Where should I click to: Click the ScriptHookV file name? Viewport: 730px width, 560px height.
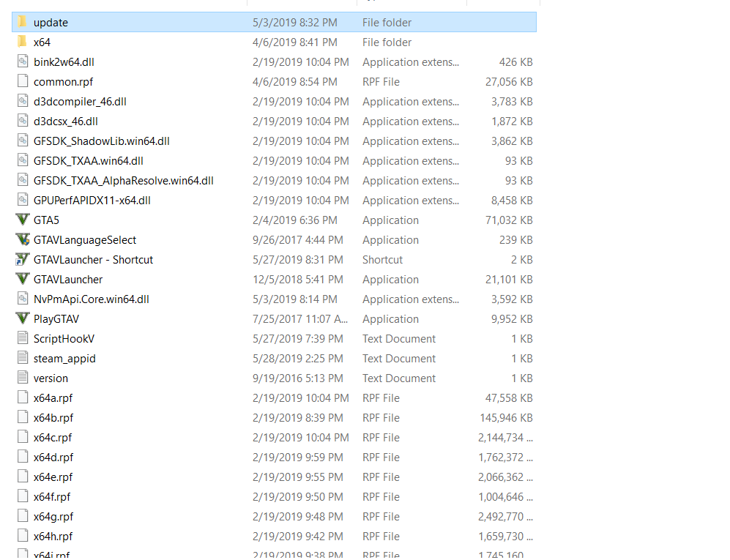[64, 339]
